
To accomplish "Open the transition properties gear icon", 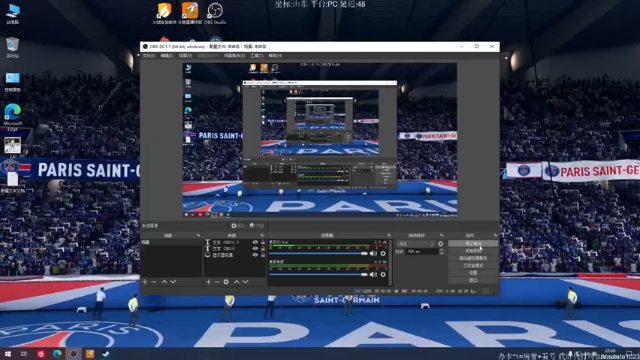I will click(x=440, y=244).
